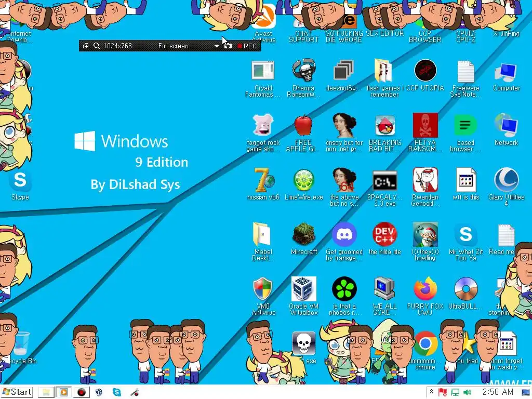Open the UltraBULL disc icon
Viewport: 532px width, 399px height.
[x=465, y=289]
